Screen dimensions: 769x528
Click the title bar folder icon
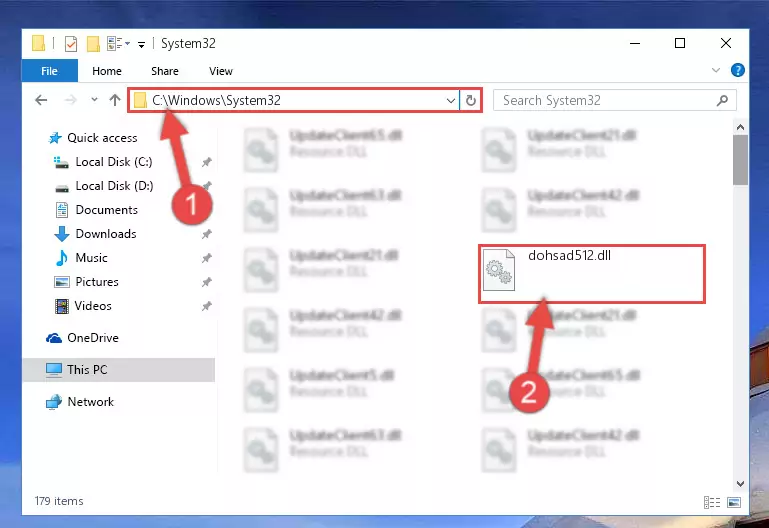(39, 43)
